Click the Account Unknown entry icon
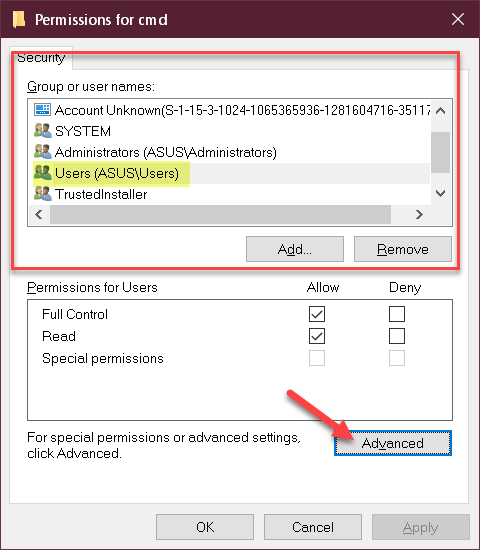Screen dimensions: 480x550 [x=42, y=110]
